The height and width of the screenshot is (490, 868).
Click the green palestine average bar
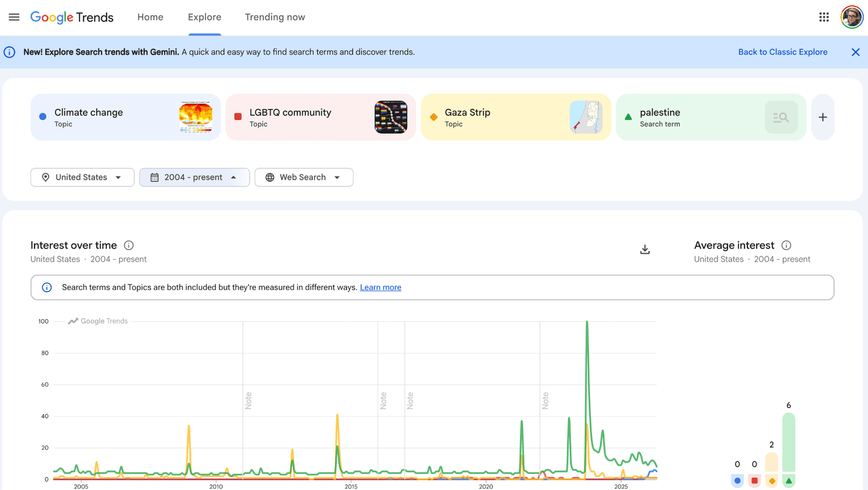pyautogui.click(x=789, y=442)
